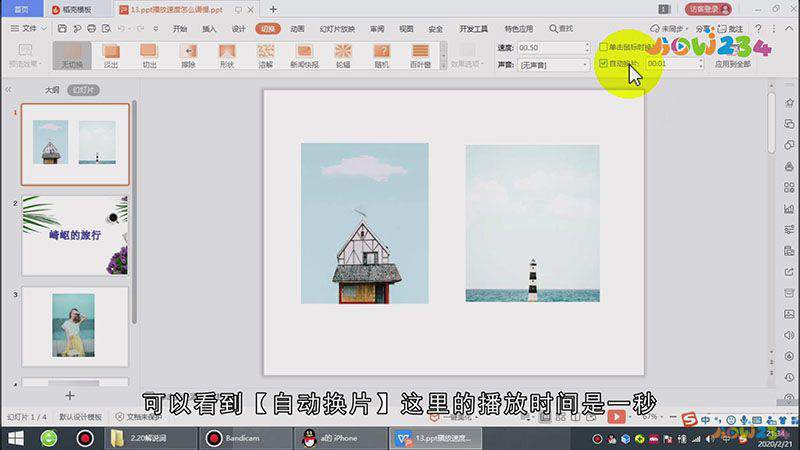Click the print preview icon
Image resolution: width=800 pixels, height=450 pixels.
coord(106,29)
